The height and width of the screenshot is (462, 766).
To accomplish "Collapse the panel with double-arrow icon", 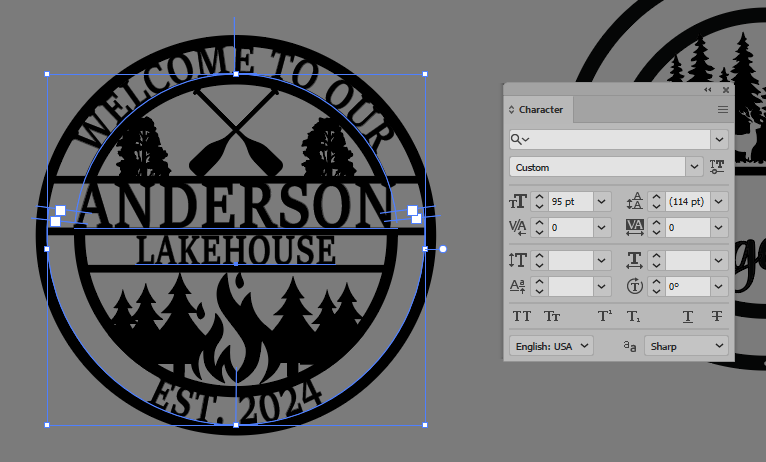I will coord(709,90).
